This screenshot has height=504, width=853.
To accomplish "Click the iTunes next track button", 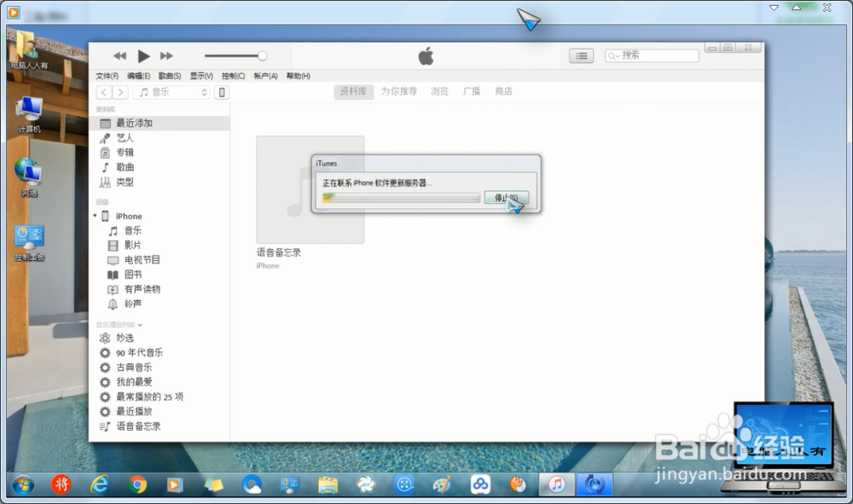I will pyautogui.click(x=166, y=56).
